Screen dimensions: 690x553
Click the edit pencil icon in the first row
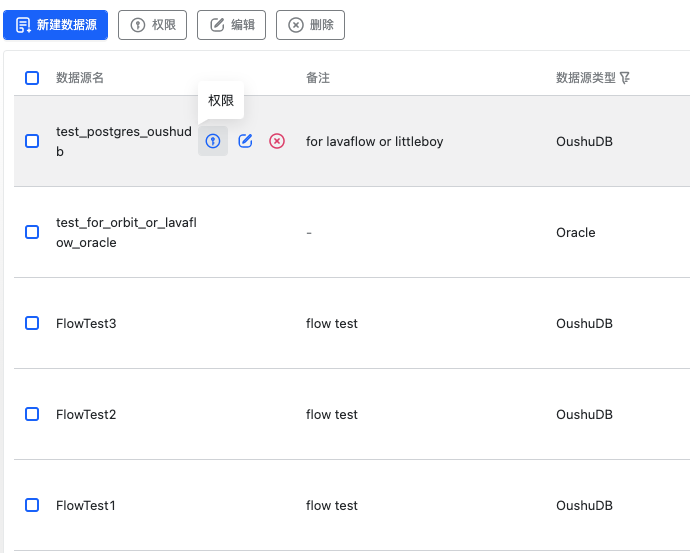245,141
